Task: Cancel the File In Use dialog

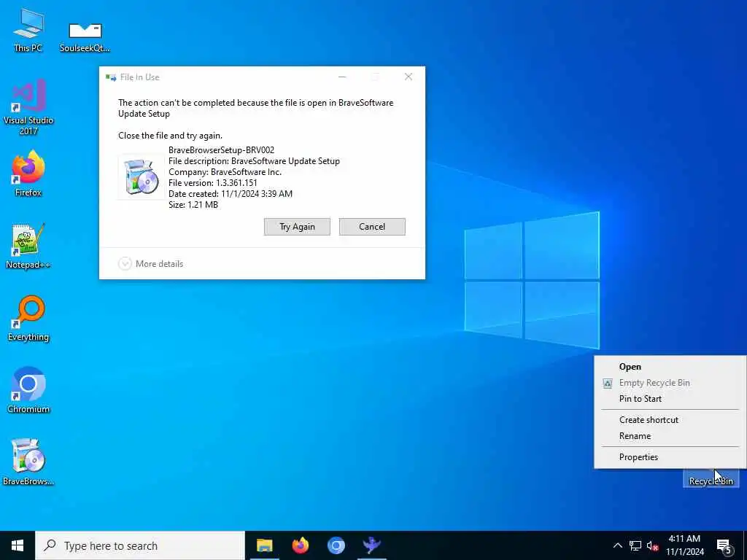Action: coord(372,227)
